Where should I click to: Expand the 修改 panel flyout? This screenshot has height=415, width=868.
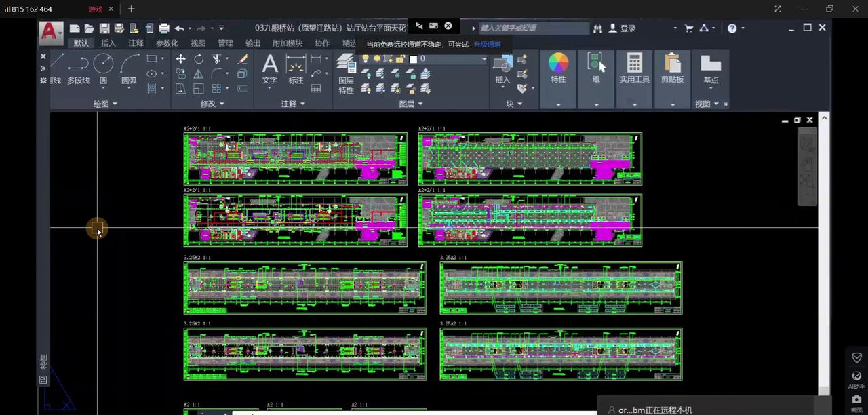point(213,104)
